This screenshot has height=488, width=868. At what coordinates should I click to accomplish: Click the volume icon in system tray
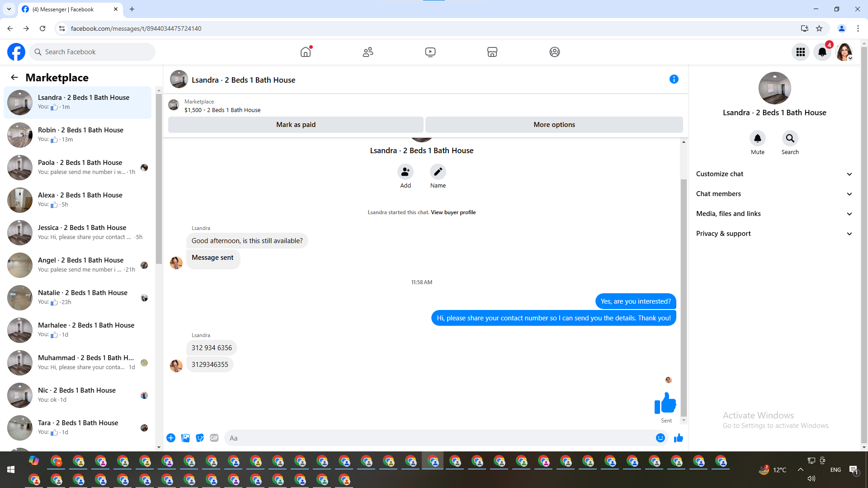point(811,479)
